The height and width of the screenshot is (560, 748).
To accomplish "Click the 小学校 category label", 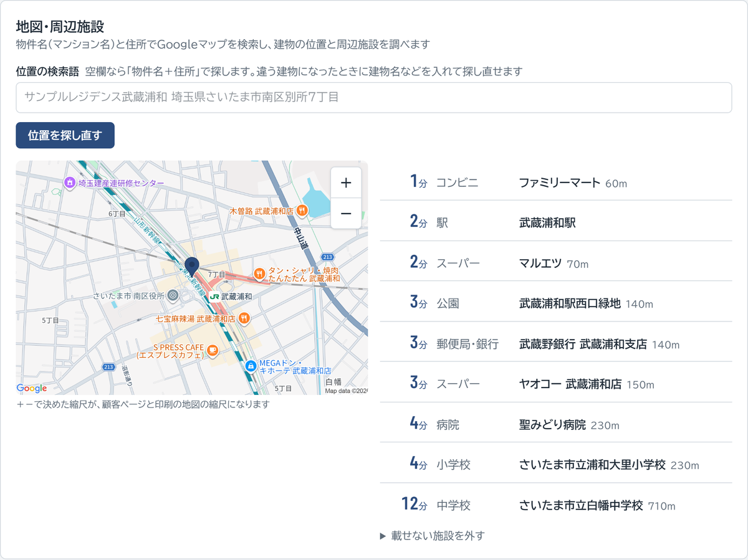I will [453, 465].
